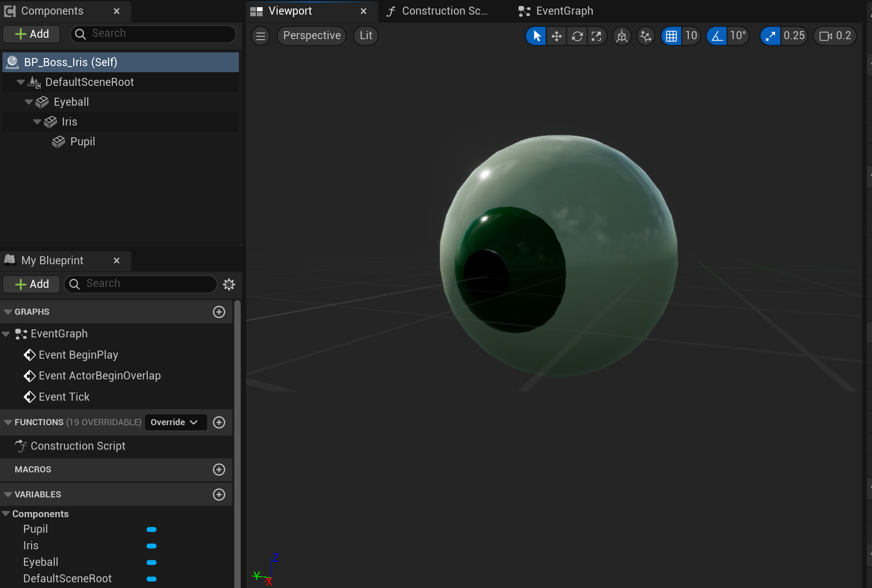The height and width of the screenshot is (588, 872).
Task: Close the My Blueprint panel tab
Action: [x=117, y=260]
